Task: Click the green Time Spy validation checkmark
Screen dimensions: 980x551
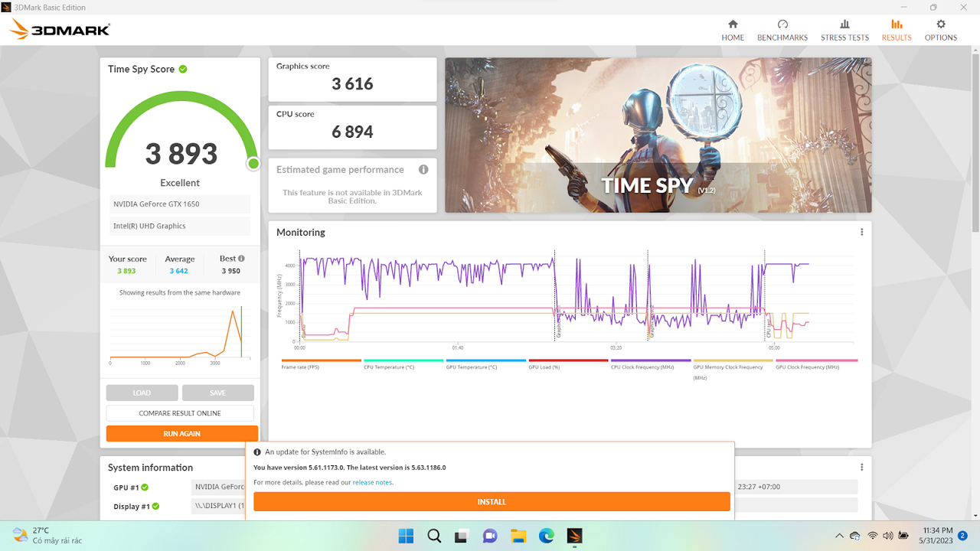Action: (183, 69)
